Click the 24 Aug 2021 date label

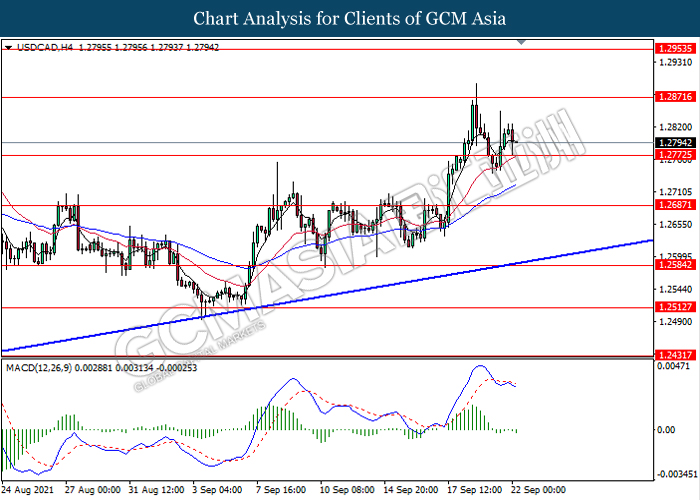28,490
